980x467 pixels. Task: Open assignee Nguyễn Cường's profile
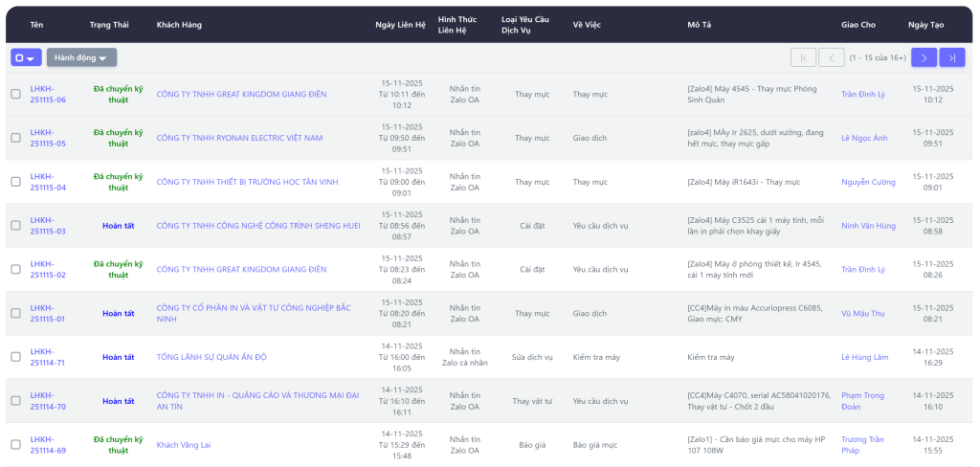click(868, 182)
